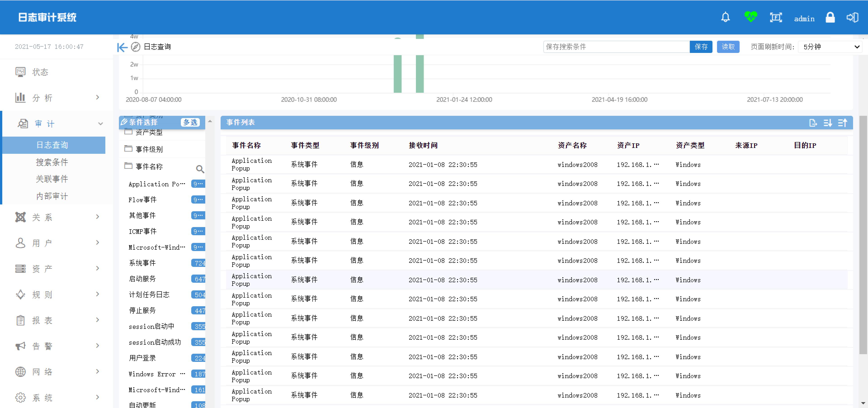Click the 报表 clipboard icon

tap(20, 320)
